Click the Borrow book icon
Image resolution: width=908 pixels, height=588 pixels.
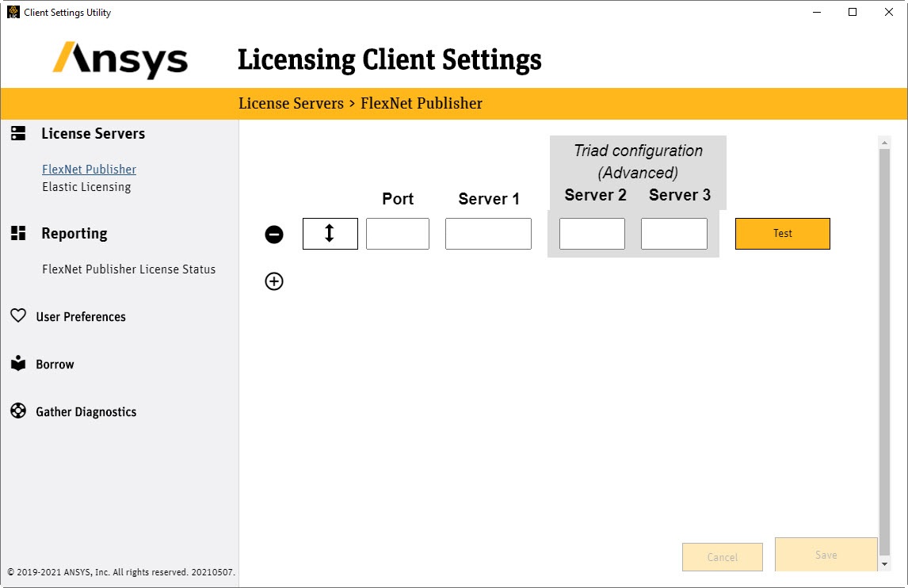click(18, 364)
